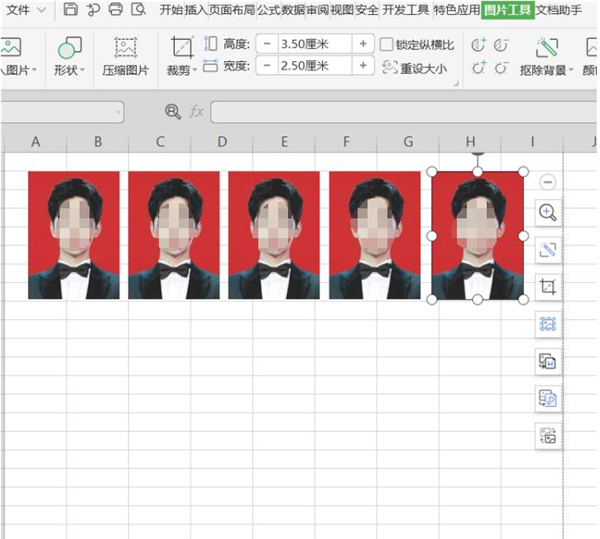Click the Save icon in quick access toolbar
This screenshot has height=539, width=600.
click(x=70, y=10)
